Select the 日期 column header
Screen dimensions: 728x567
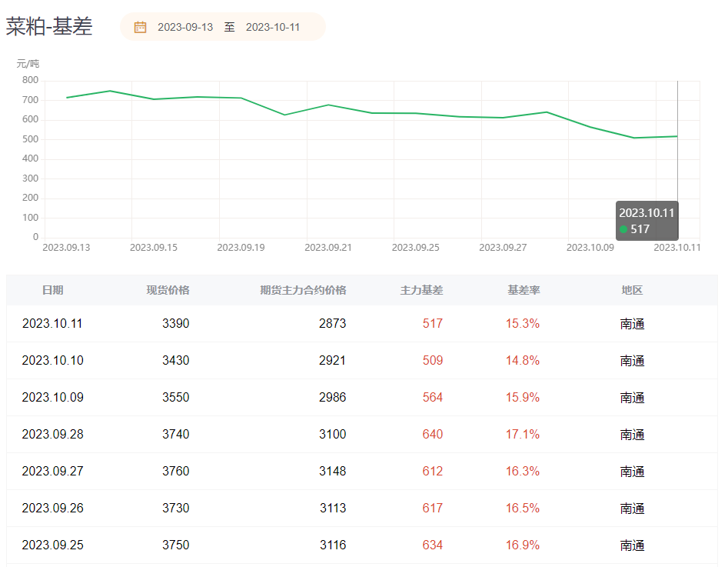tap(52, 290)
